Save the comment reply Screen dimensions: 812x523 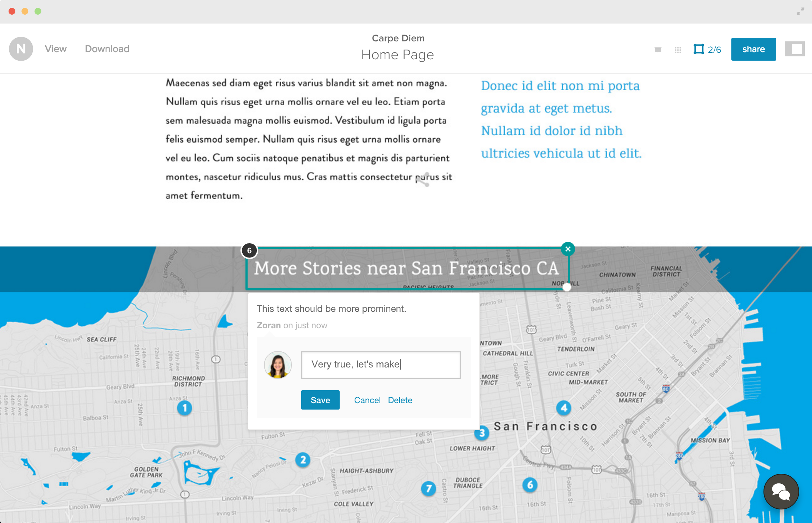[320, 400]
